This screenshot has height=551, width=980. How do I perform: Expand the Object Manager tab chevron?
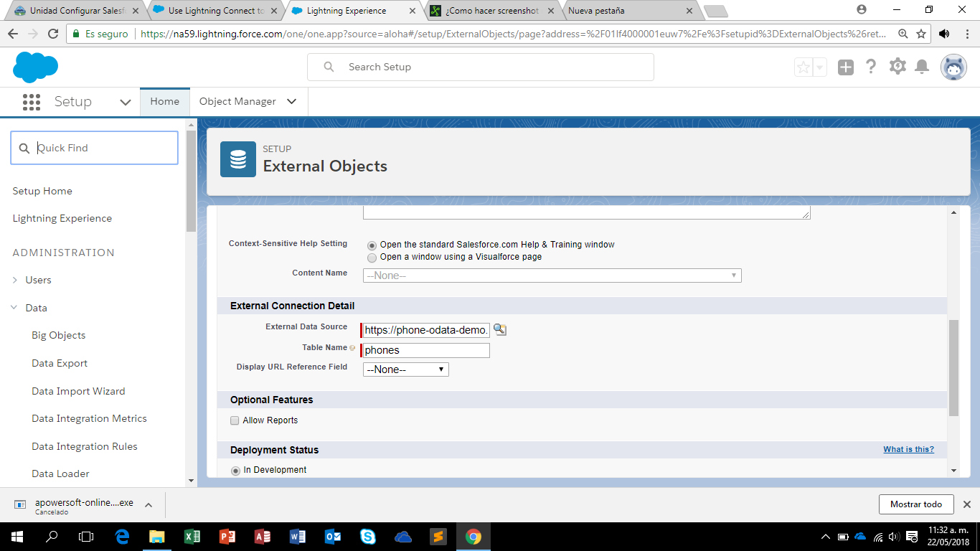coord(291,101)
